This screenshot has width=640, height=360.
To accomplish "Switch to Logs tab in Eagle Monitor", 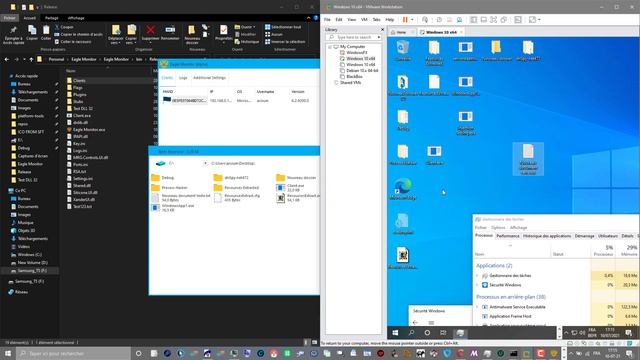I will point(183,78).
